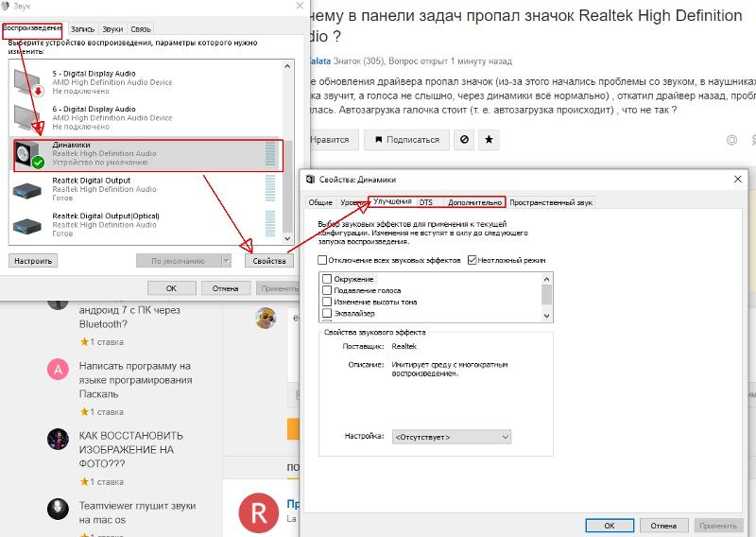Click the red R user avatar
The image size is (756, 537).
[259, 513]
